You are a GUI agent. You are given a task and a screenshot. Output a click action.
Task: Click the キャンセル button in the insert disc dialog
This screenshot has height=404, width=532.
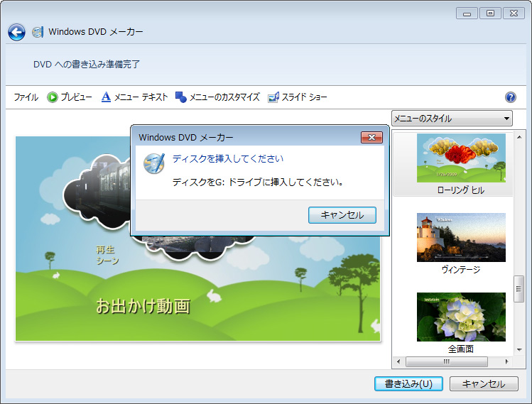point(342,215)
